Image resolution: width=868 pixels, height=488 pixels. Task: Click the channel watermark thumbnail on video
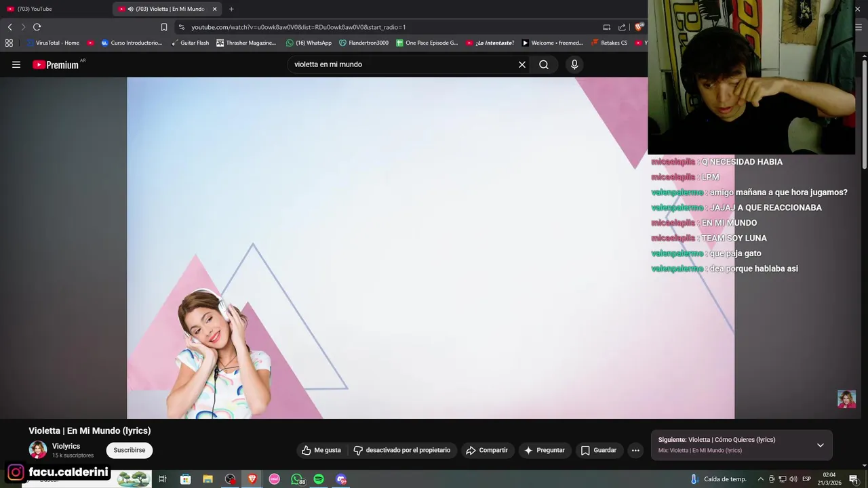(846, 399)
